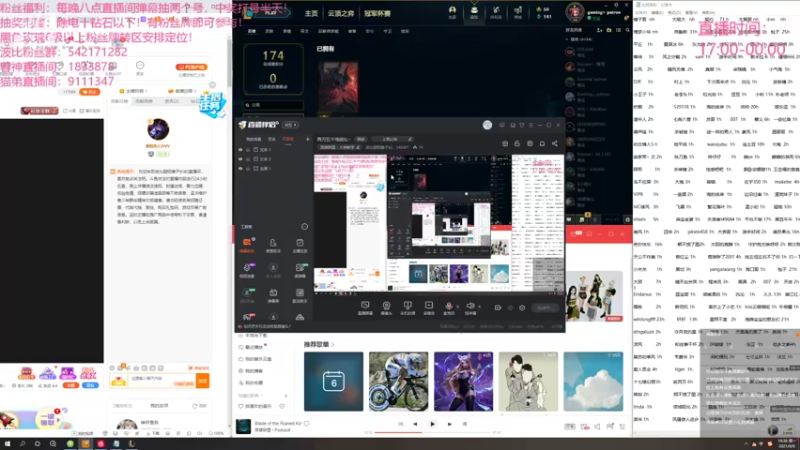Click the PC客户端 button
The height and width of the screenshot is (450, 800).
[191, 67]
